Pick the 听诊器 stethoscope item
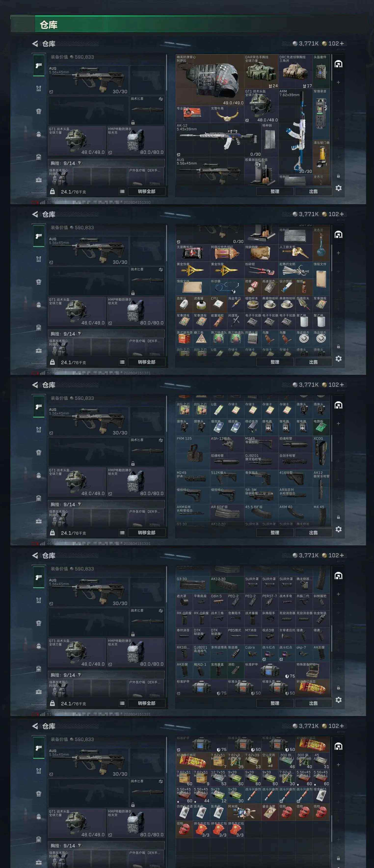Image resolution: width=374 pixels, height=868 pixels. (x=227, y=288)
